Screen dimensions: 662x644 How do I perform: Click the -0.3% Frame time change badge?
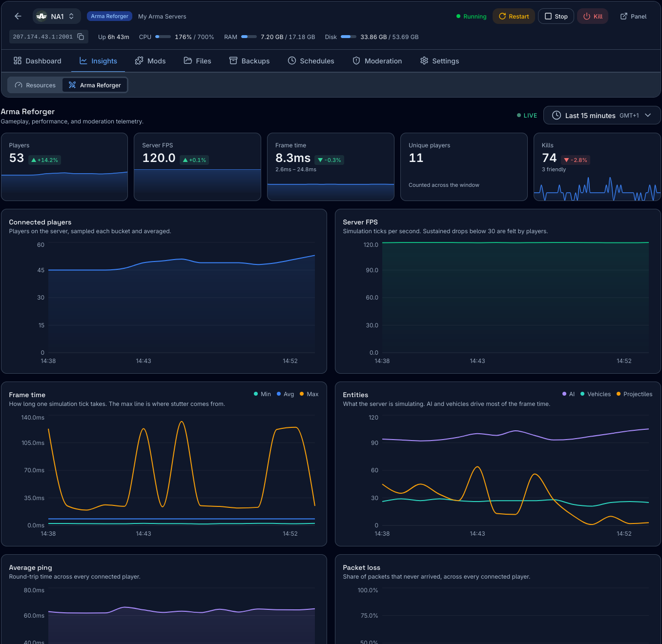[330, 160]
